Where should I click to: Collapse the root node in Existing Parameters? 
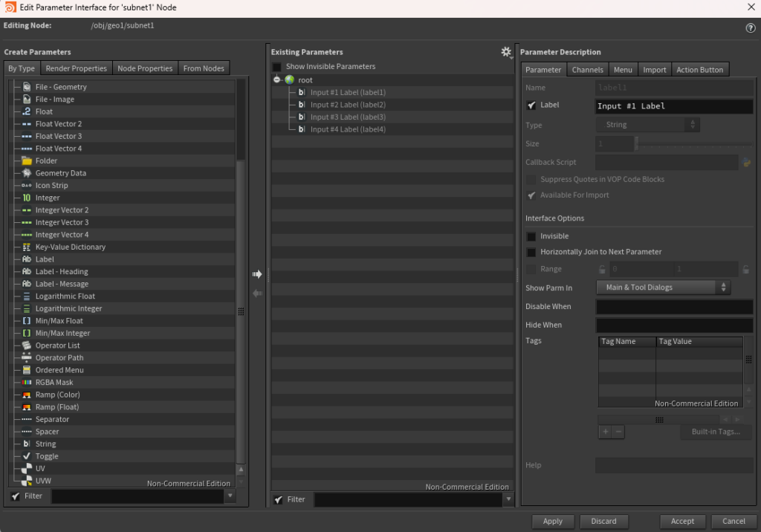[x=276, y=80]
